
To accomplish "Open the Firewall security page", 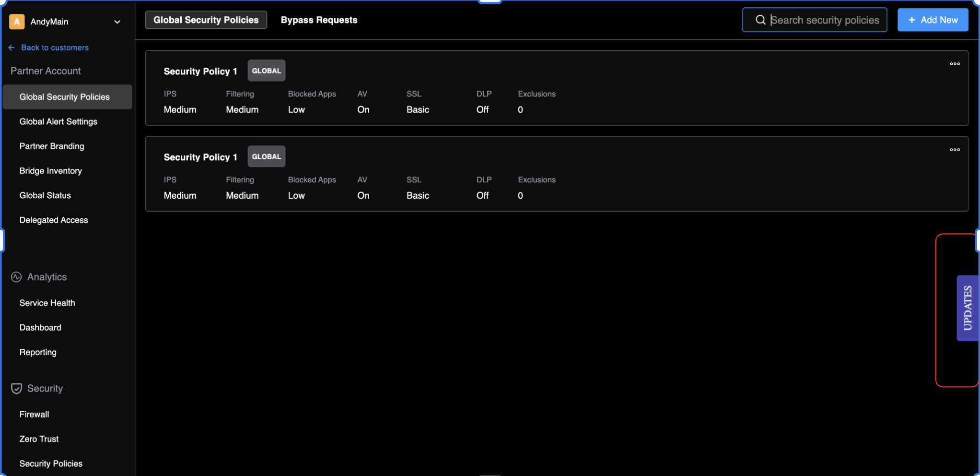I will [34, 414].
